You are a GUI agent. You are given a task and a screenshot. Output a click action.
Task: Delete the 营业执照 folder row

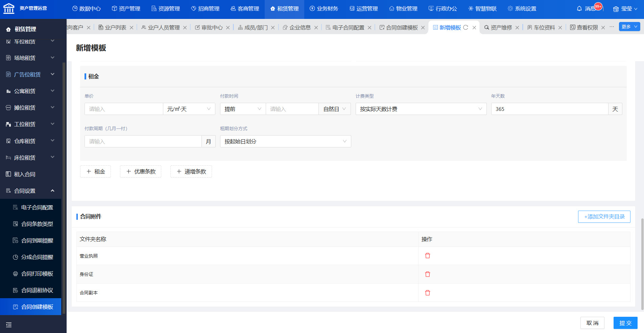point(427,256)
